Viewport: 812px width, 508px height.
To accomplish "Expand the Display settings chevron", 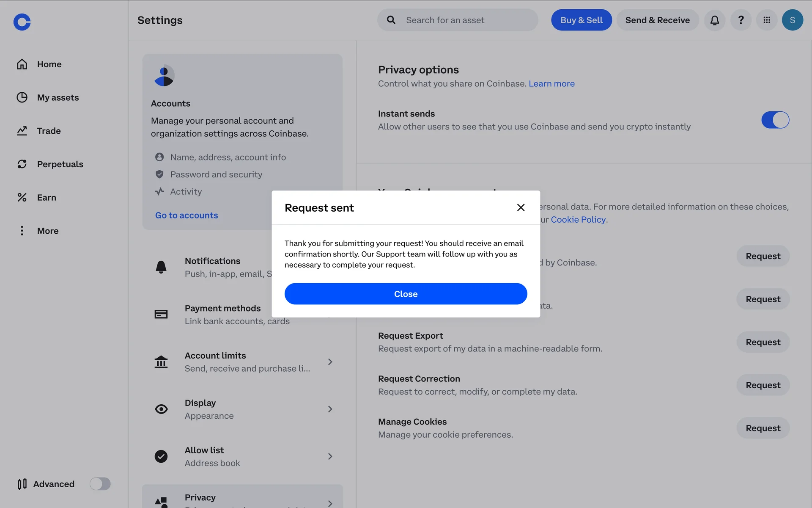I will [x=330, y=409].
